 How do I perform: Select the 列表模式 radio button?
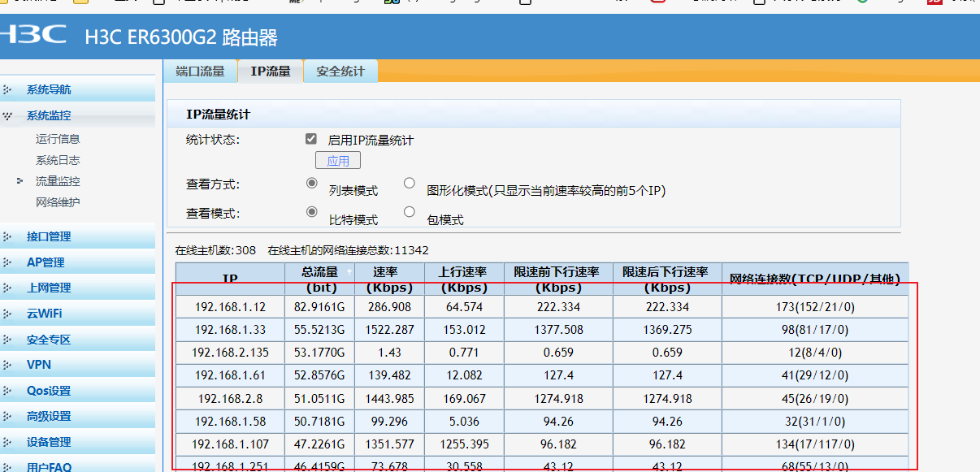coord(311,183)
